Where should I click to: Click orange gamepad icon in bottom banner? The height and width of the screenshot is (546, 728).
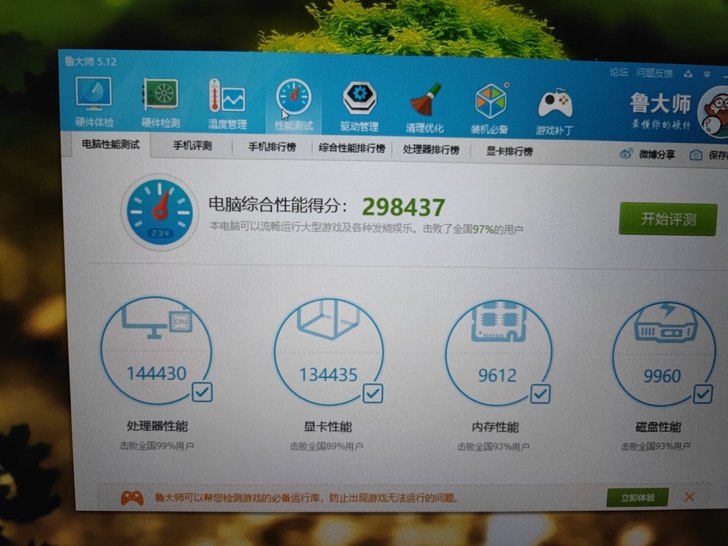pyautogui.click(x=132, y=498)
